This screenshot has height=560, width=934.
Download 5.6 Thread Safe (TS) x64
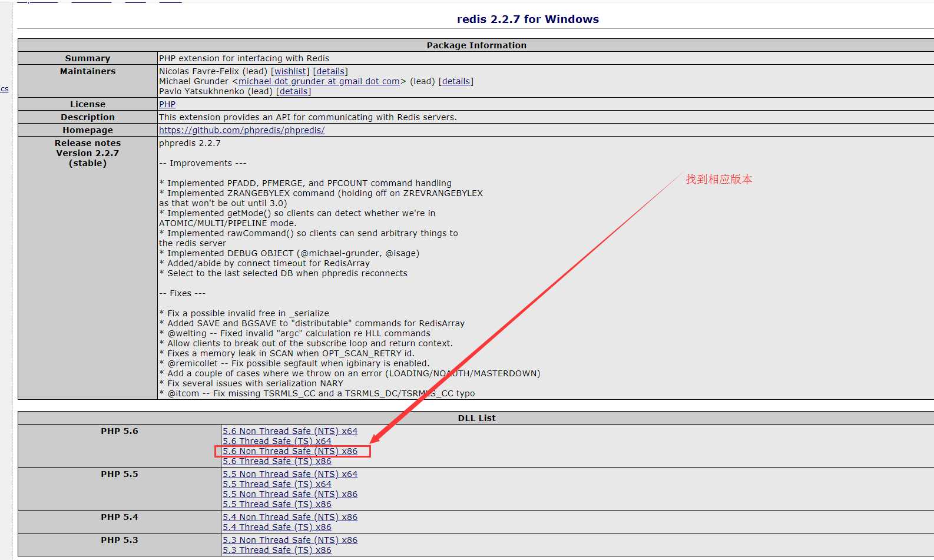[277, 441]
